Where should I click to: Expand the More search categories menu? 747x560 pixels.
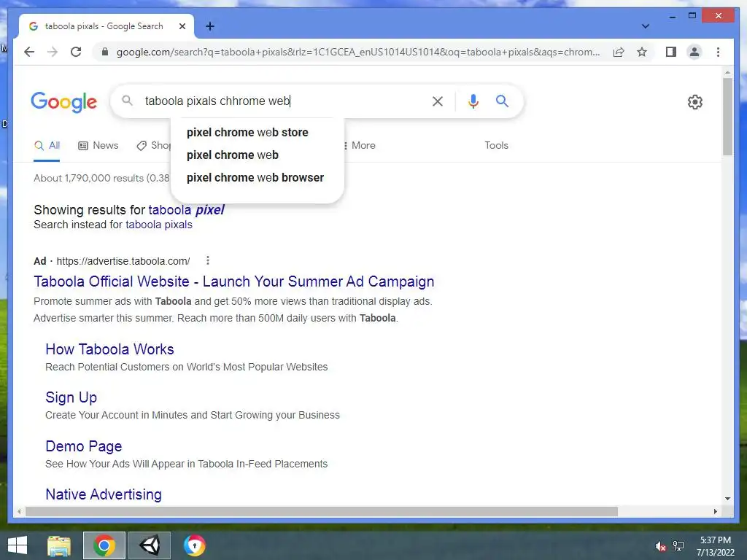(x=360, y=146)
